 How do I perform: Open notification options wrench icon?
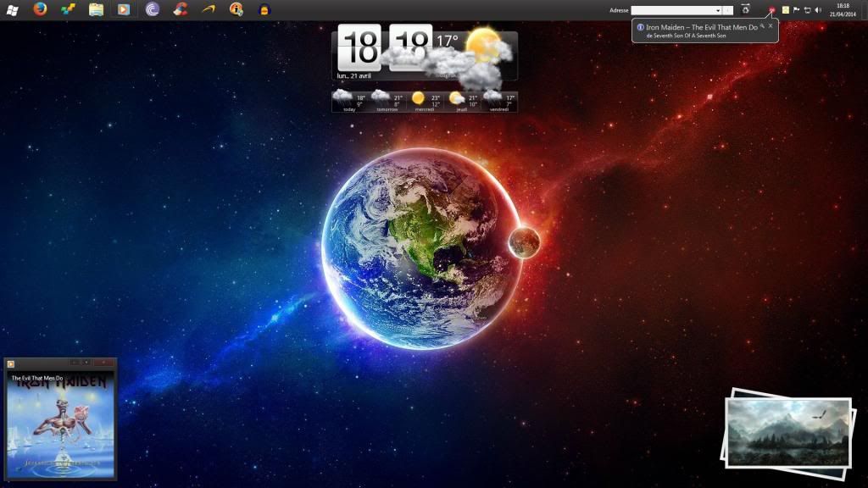[762, 26]
